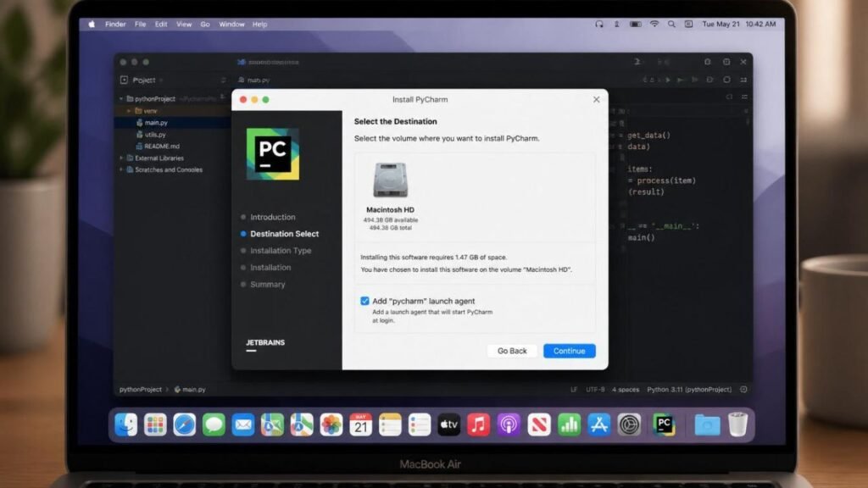Open the Python 3.11 interpreter selector
This screenshot has height=488, width=868.
coord(689,390)
